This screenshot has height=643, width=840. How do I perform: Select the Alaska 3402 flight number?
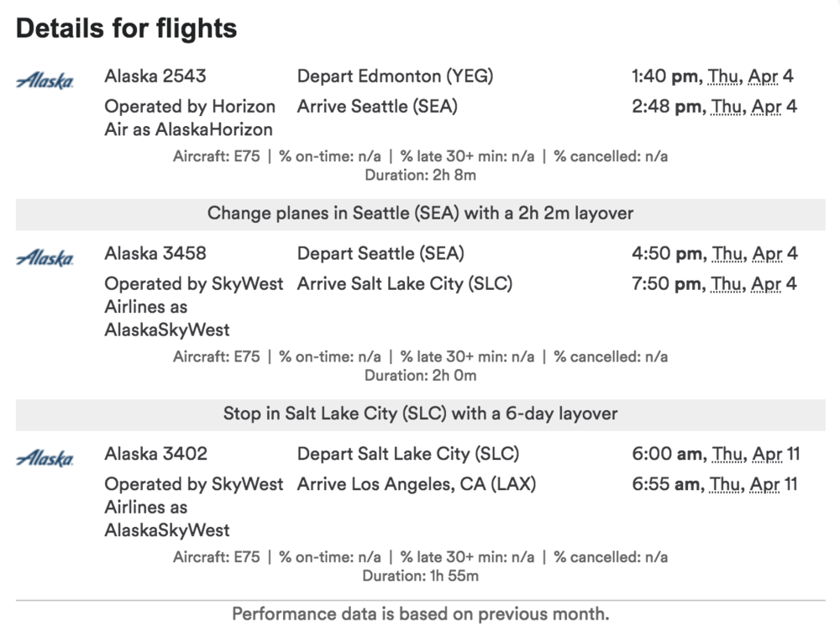pos(155,454)
